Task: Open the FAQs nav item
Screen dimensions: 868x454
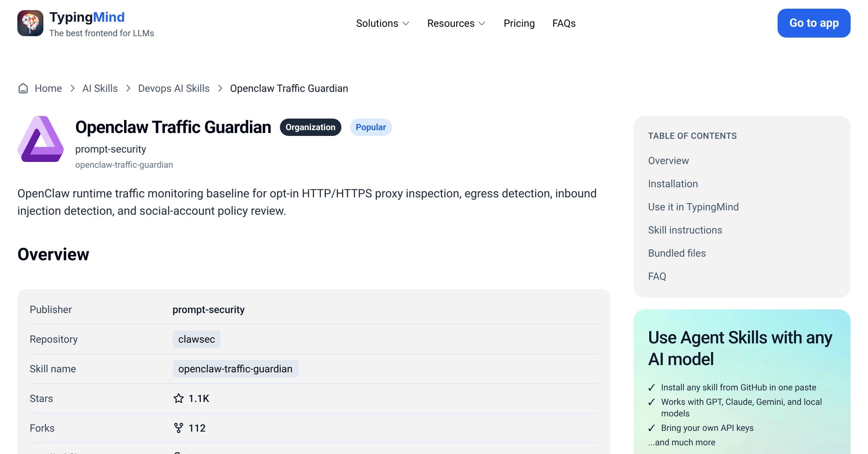Action: (x=564, y=23)
